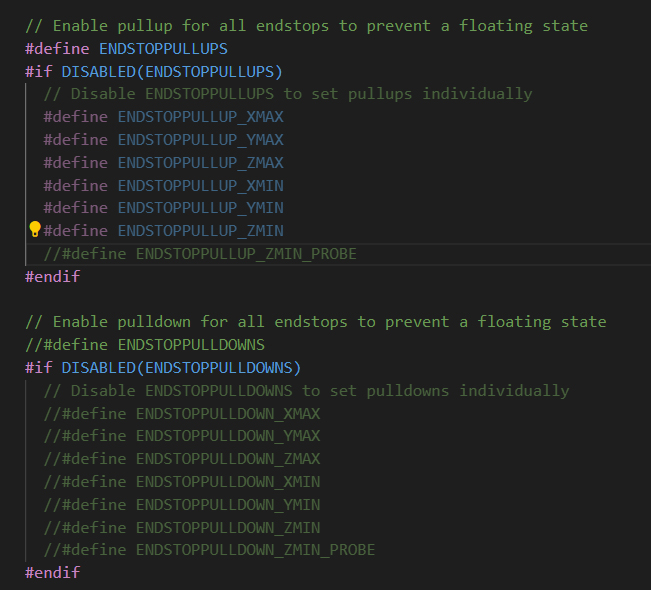
Task: Click the 'Enable pulldown for all endstops' comment
Action: [x=316, y=322]
